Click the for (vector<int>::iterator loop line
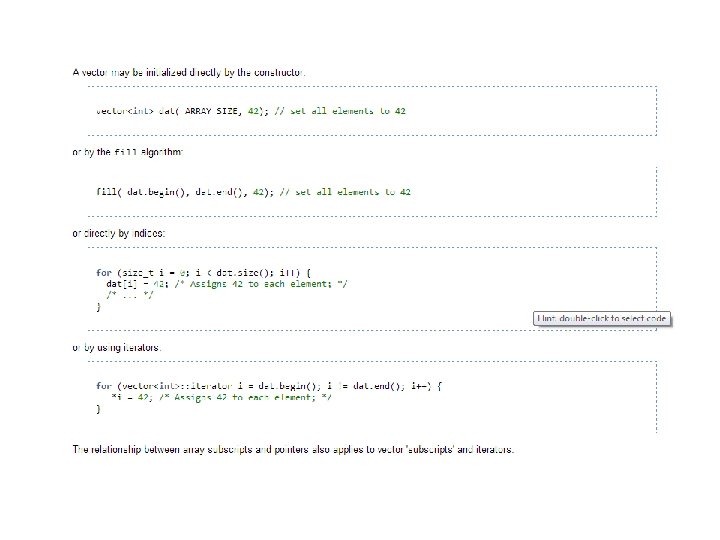Viewport: 720px width, 540px height. (269, 386)
